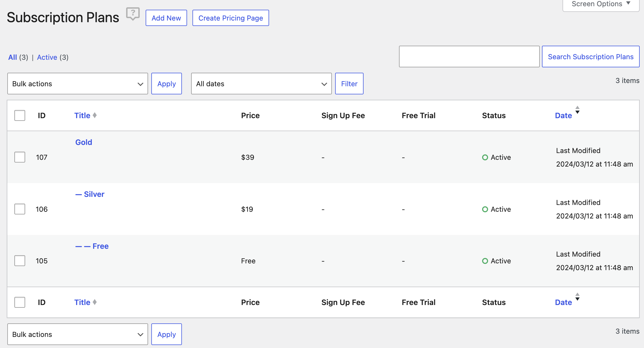644x348 pixels.
Task: Click the Free Trial header label
Action: (419, 115)
